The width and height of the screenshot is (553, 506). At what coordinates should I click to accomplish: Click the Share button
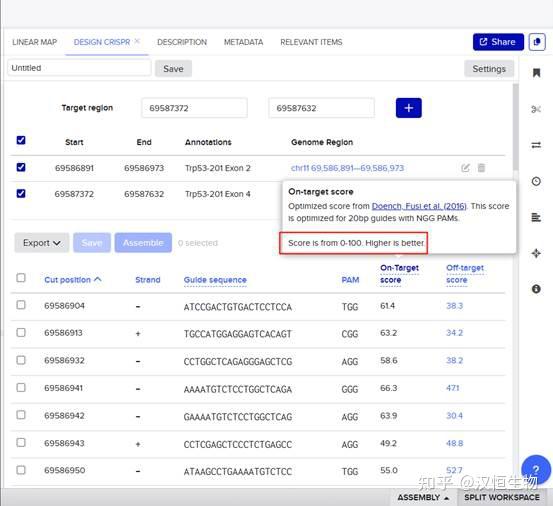pyautogui.click(x=498, y=42)
